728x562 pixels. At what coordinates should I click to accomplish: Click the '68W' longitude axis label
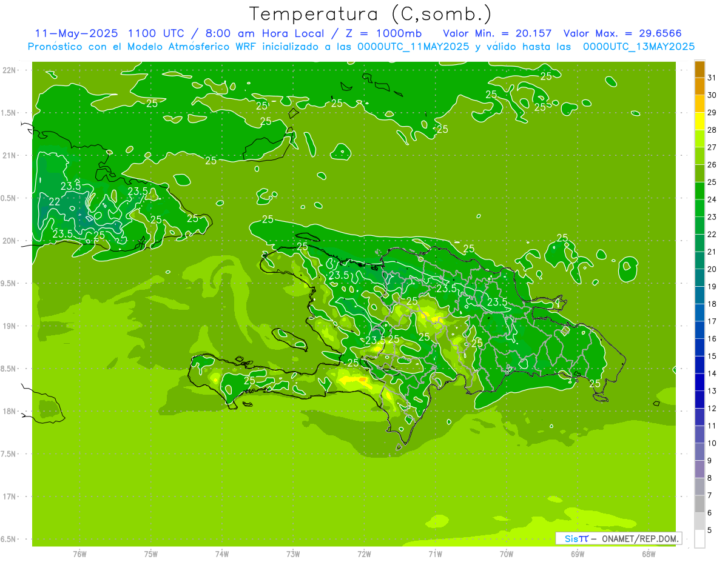pyautogui.click(x=648, y=554)
